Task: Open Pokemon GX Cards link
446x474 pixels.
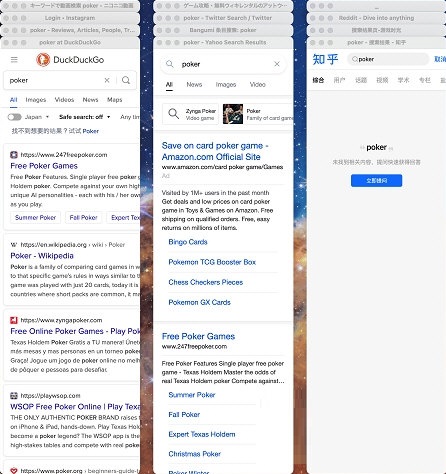Action: pyautogui.click(x=199, y=302)
